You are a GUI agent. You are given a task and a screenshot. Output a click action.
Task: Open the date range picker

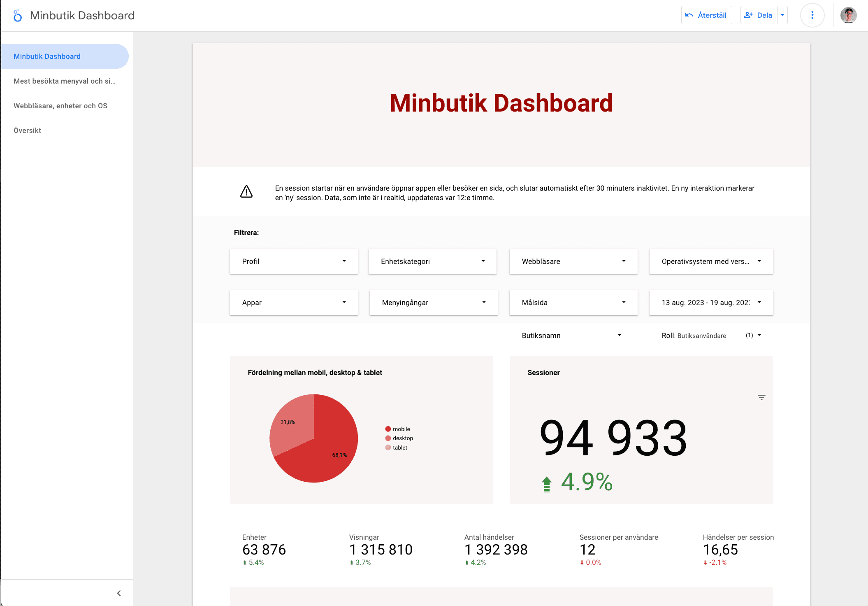coord(710,303)
